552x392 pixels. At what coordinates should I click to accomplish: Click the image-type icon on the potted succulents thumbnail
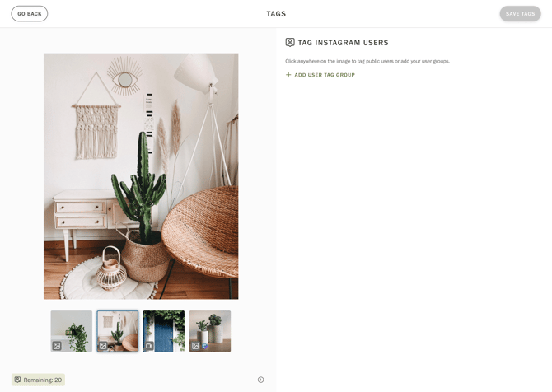195,346
